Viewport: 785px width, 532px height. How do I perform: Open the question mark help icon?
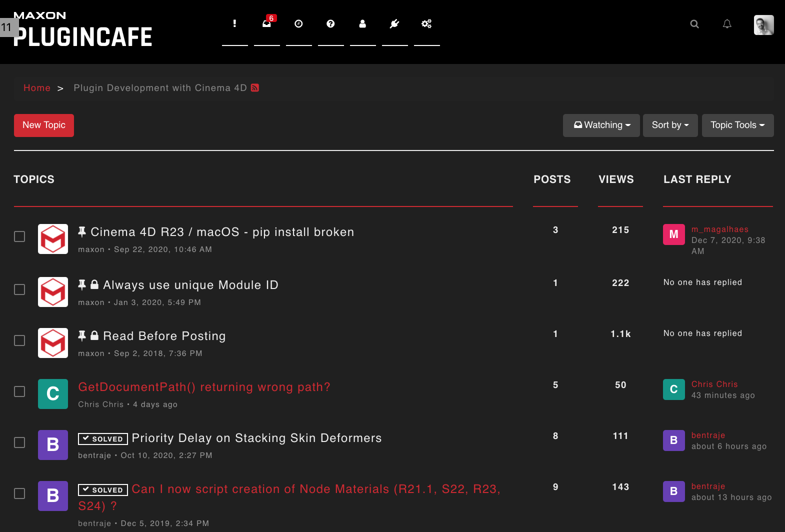coord(330,23)
